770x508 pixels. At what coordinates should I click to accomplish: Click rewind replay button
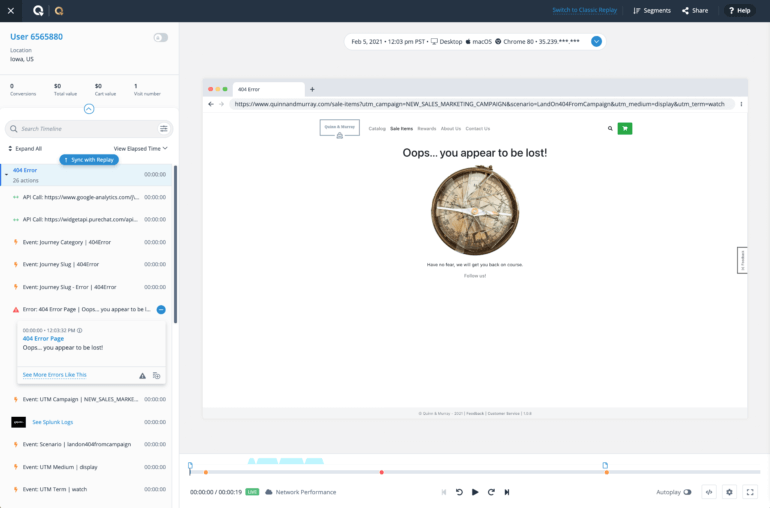pos(459,492)
